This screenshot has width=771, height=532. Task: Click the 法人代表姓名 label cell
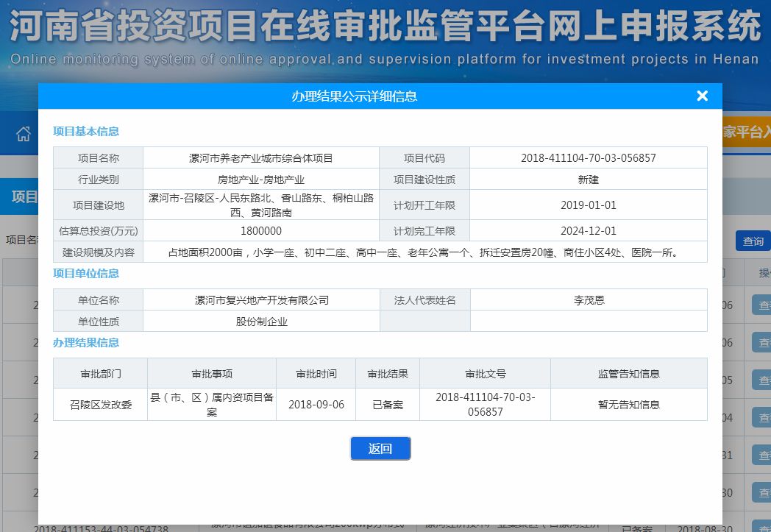[424, 300]
